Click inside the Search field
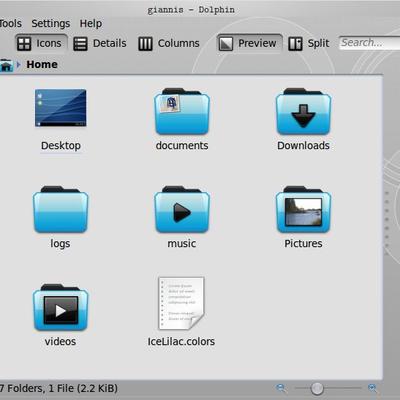The height and width of the screenshot is (400, 400). click(369, 43)
